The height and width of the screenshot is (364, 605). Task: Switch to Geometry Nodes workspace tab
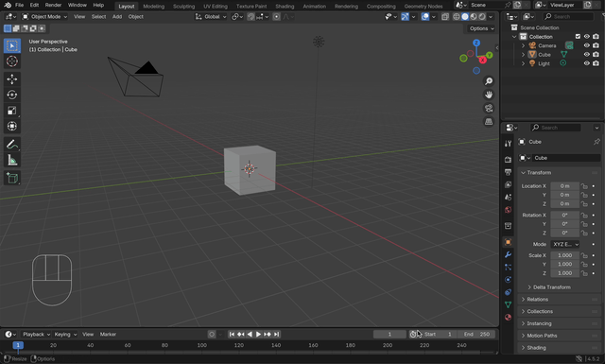coord(423,7)
